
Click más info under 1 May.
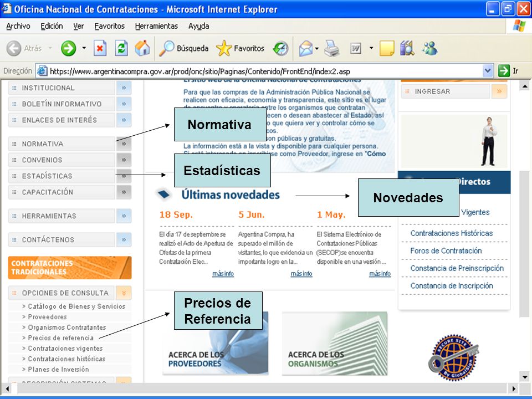[380, 273]
